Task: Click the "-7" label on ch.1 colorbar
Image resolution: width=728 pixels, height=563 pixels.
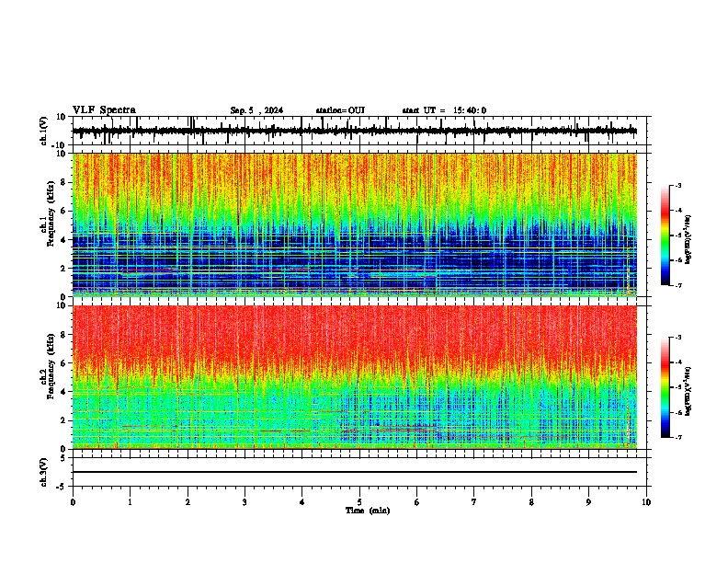Action: 678,285
